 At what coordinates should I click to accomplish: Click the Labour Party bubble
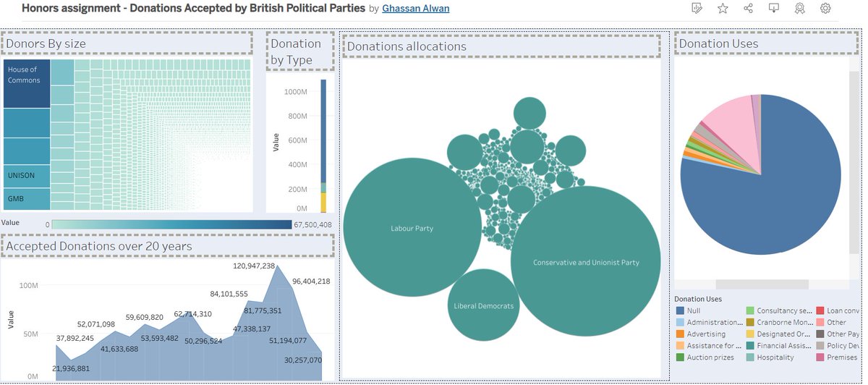point(412,227)
